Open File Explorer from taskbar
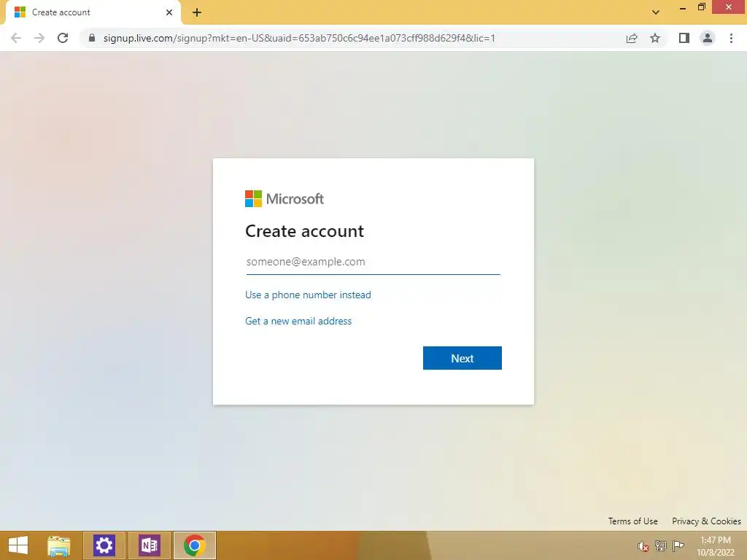Screen dimensions: 747x560 tap(59, 545)
